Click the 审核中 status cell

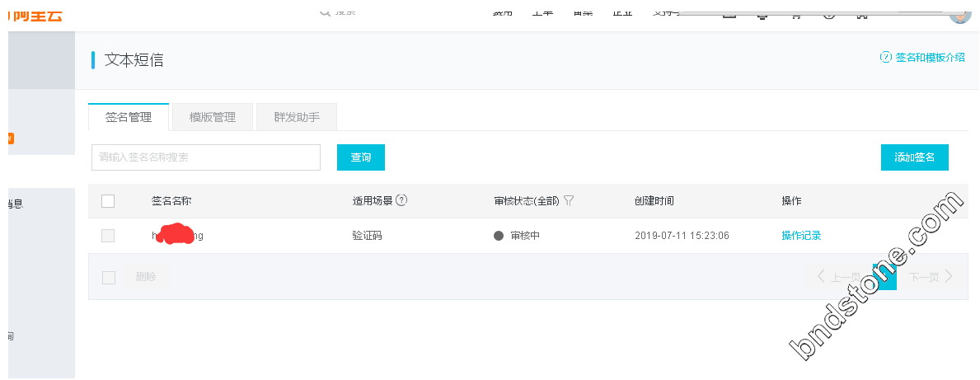517,236
